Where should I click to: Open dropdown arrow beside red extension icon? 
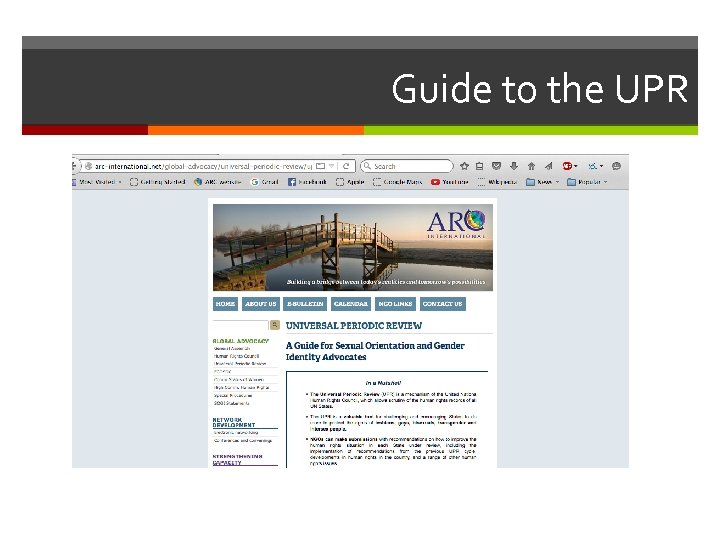(x=576, y=166)
